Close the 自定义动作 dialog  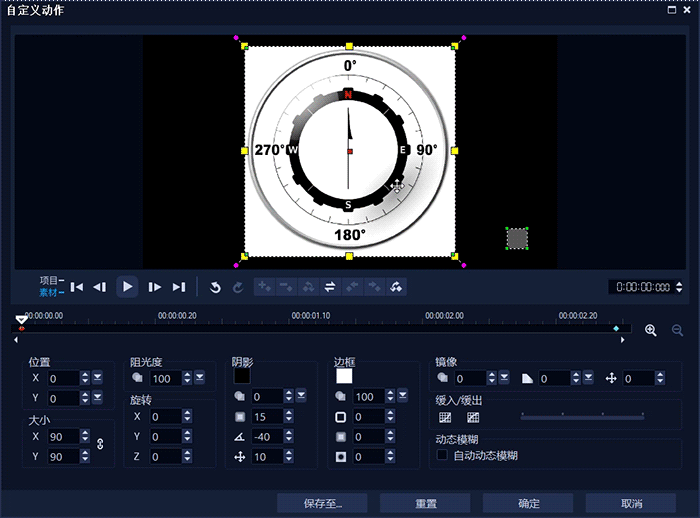click(687, 10)
